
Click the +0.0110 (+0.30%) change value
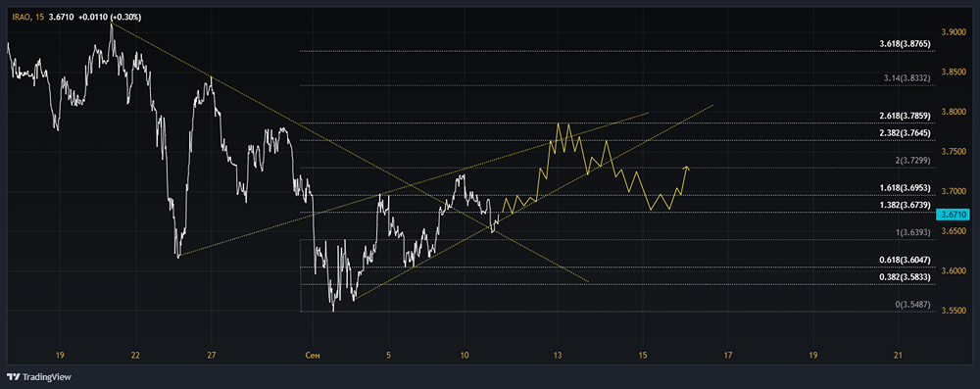[x=110, y=18]
